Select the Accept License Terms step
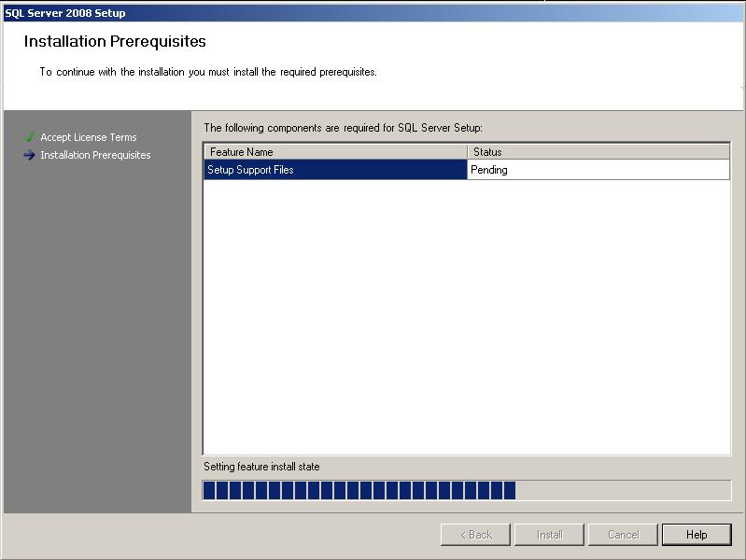The image size is (746, 560). tap(89, 137)
